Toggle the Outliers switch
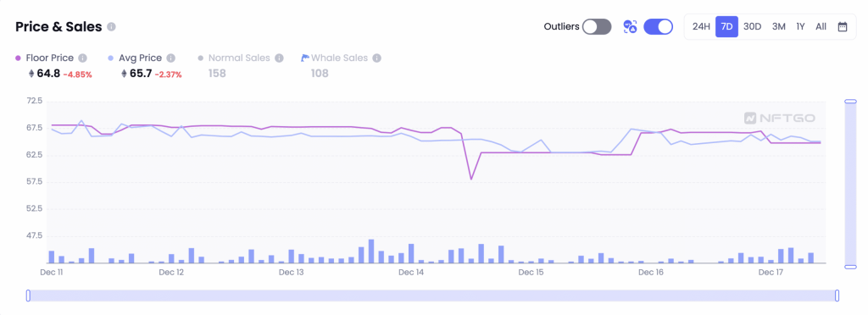The width and height of the screenshot is (868, 315). (597, 26)
